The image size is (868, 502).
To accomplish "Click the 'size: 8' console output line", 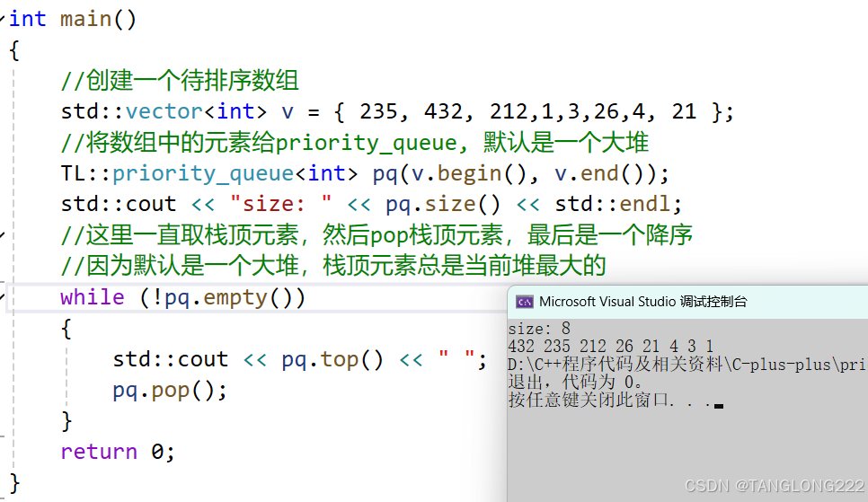I will pyautogui.click(x=538, y=328).
